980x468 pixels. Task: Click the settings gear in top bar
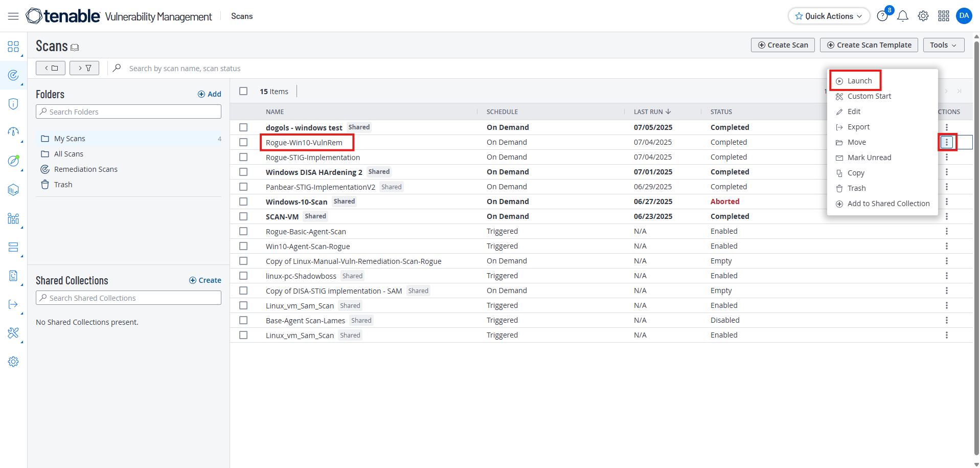tap(923, 16)
